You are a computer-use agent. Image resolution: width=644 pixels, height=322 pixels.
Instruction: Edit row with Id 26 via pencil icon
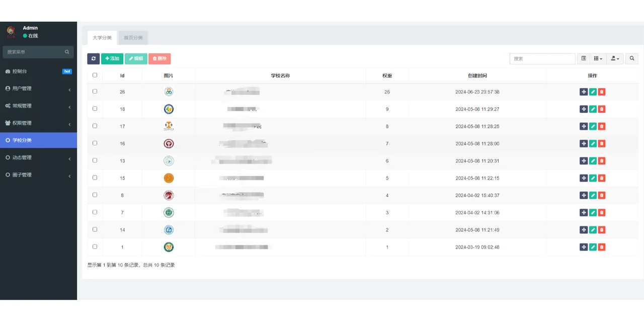coord(593,92)
